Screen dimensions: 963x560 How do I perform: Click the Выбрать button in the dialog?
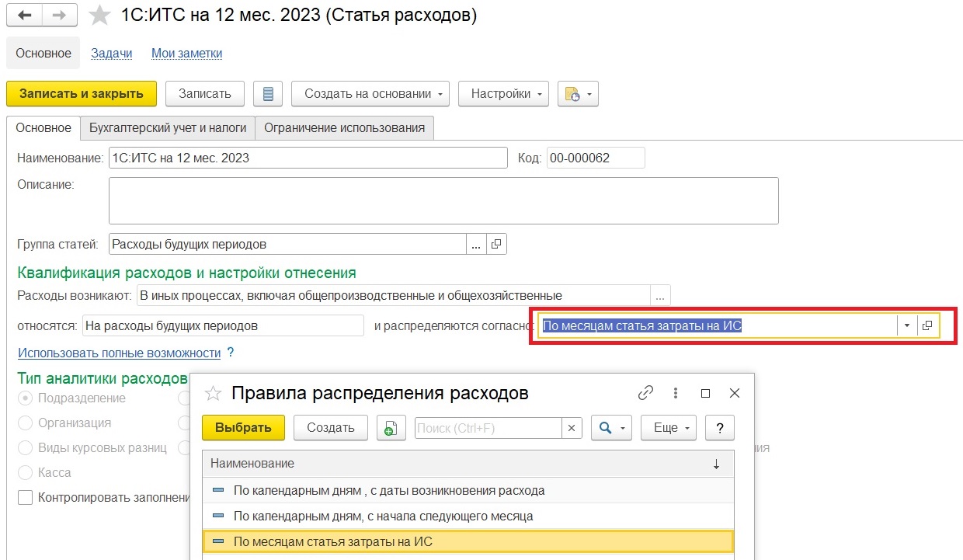[x=244, y=428]
